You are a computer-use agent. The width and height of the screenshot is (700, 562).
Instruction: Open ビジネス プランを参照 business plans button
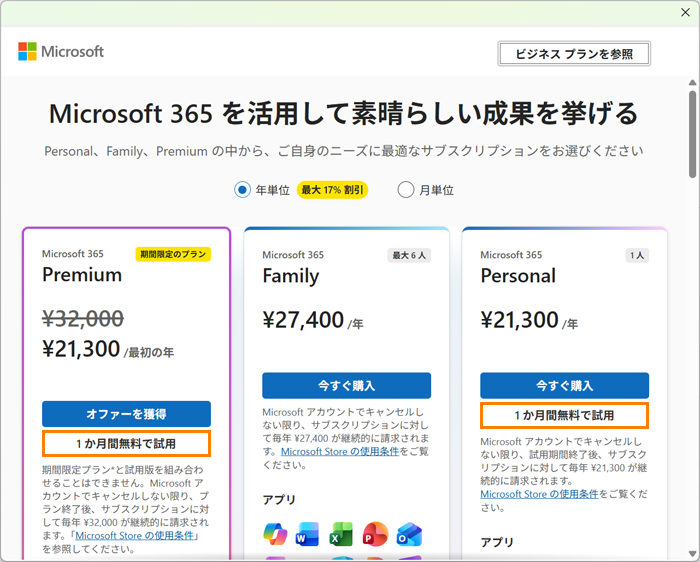point(574,54)
